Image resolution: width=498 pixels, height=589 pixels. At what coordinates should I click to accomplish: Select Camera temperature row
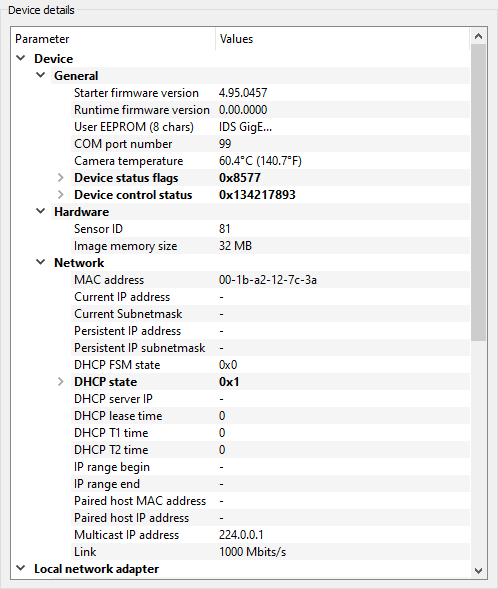270,161
